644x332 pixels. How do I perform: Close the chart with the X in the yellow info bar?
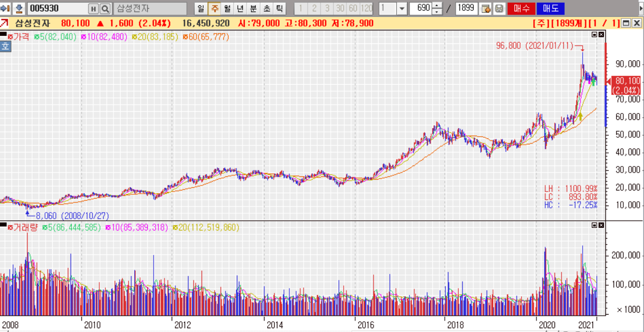pyautogui.click(x=636, y=23)
